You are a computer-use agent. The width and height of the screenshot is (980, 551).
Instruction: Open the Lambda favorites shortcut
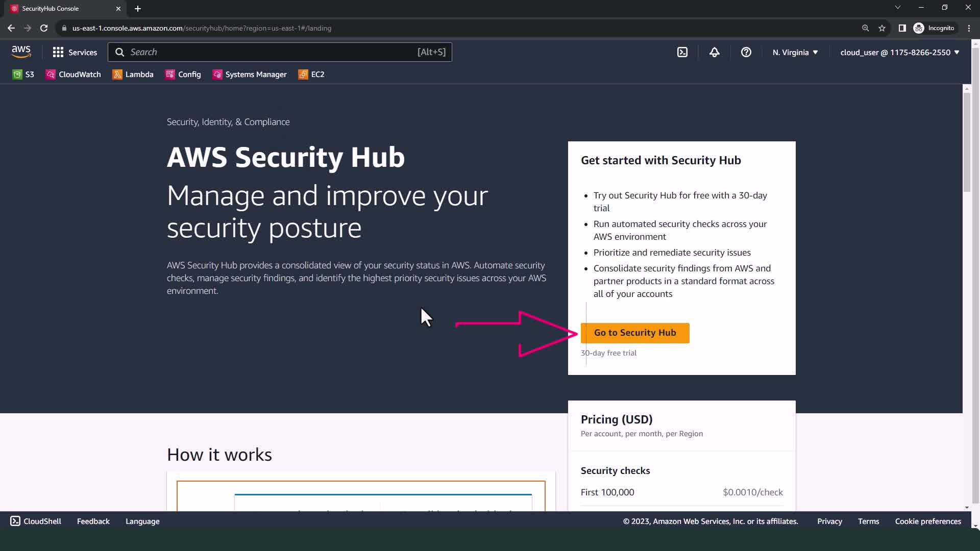133,74
